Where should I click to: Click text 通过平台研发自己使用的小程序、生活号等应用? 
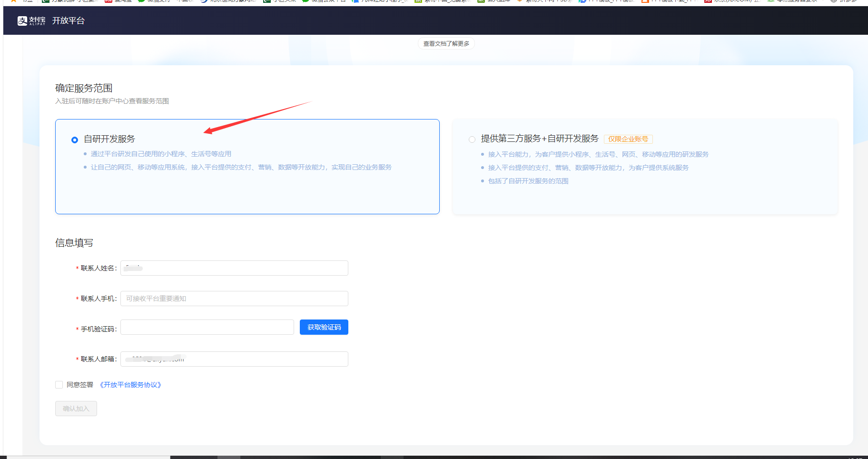pos(161,154)
